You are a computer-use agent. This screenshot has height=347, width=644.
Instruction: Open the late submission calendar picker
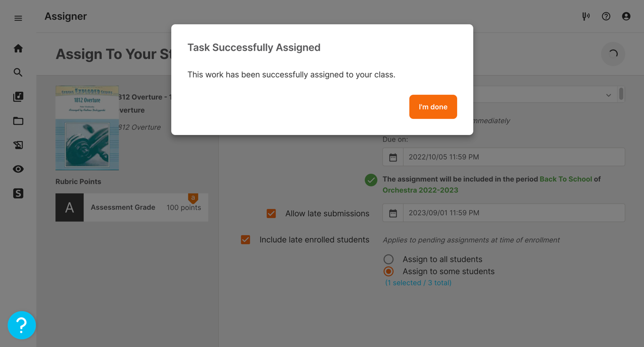click(393, 213)
